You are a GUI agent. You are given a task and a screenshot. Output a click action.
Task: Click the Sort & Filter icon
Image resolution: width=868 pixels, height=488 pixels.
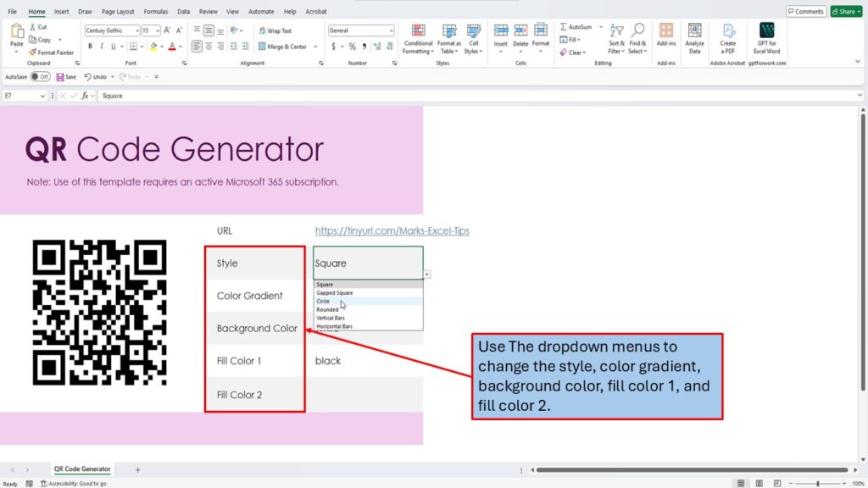point(616,38)
